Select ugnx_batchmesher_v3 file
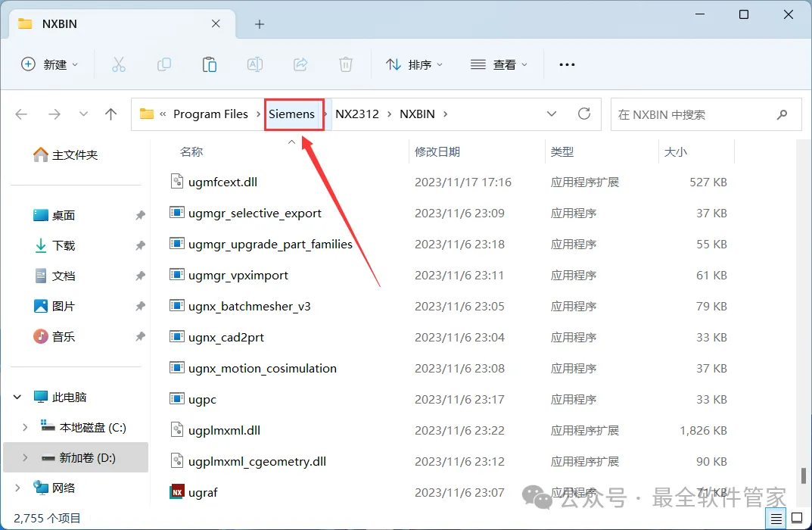This screenshot has width=812, height=530. point(249,306)
